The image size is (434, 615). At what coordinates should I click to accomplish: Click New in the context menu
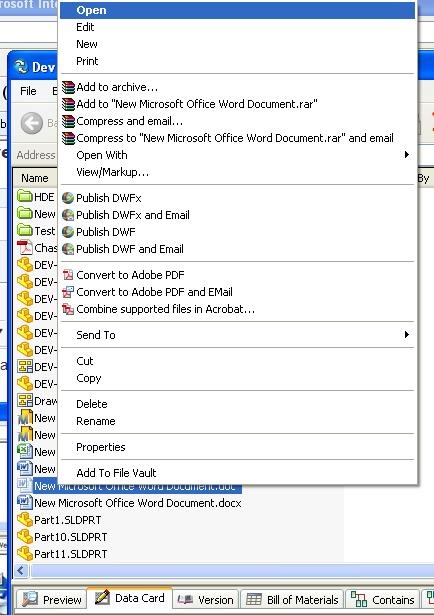[x=237, y=44]
